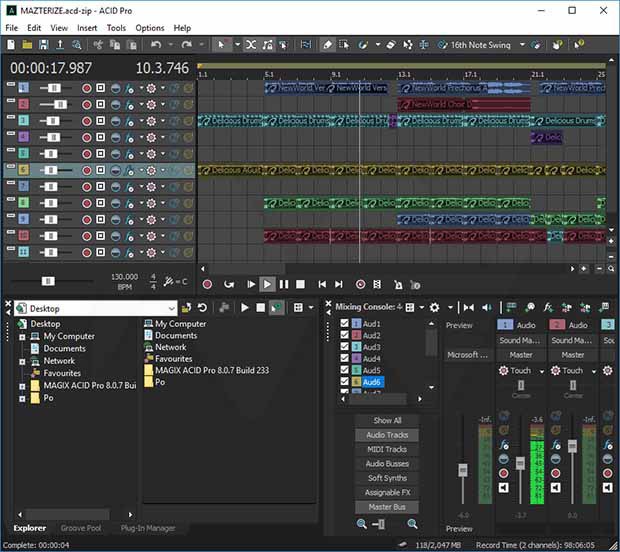The width and height of the screenshot is (620, 552).
Task: Click the Save project toolbar icon
Action: (x=43, y=45)
